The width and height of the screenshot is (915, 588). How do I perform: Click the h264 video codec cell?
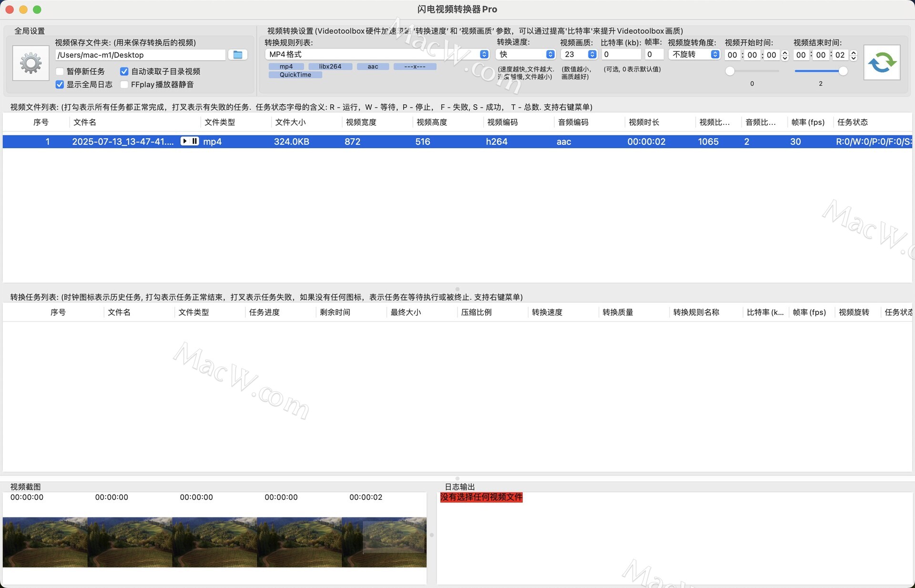tap(497, 142)
